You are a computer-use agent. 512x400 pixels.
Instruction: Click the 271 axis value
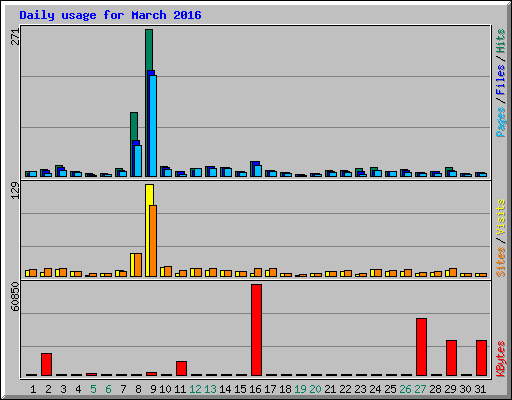[x=16, y=37]
